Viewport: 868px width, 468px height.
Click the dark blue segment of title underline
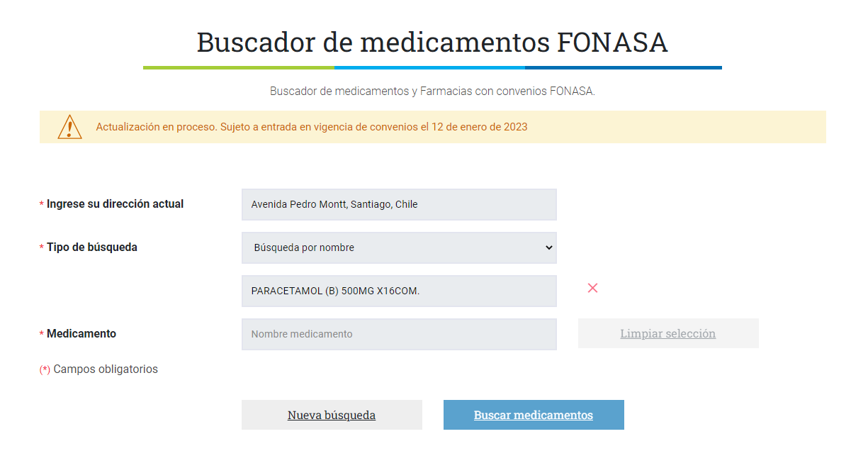624,68
